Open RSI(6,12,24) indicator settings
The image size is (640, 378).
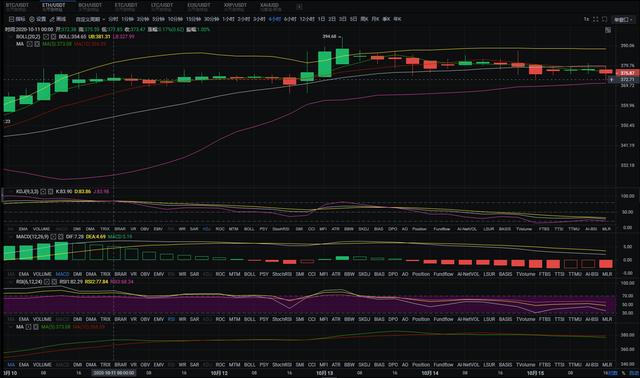[47, 282]
